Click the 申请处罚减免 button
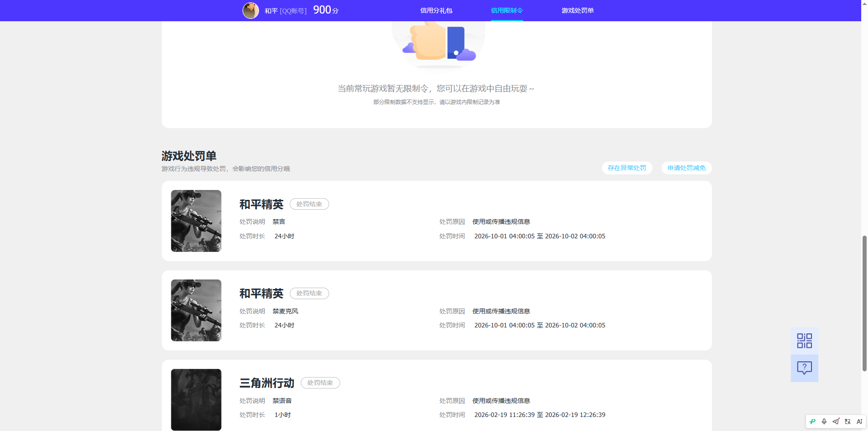The height and width of the screenshot is (431, 868). pyautogui.click(x=687, y=168)
